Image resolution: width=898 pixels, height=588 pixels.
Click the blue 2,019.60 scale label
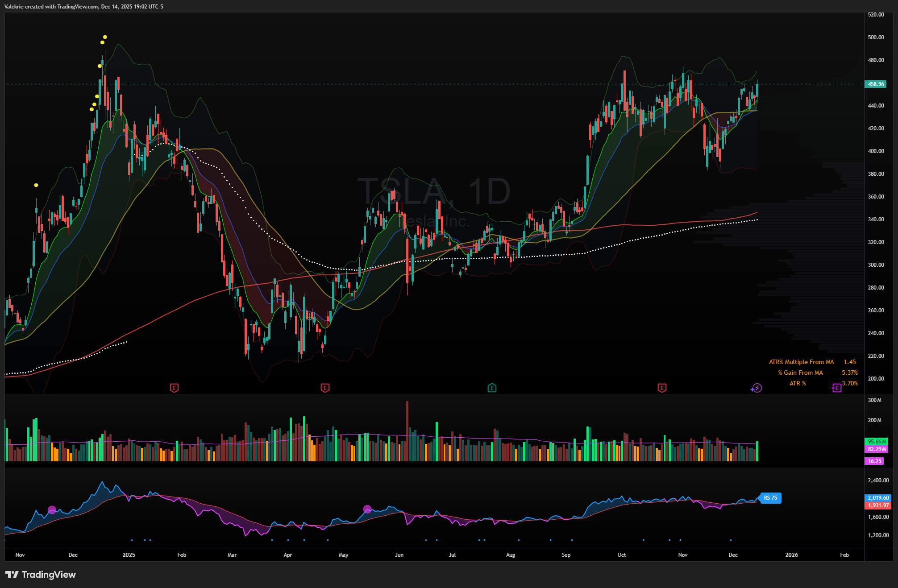878,498
